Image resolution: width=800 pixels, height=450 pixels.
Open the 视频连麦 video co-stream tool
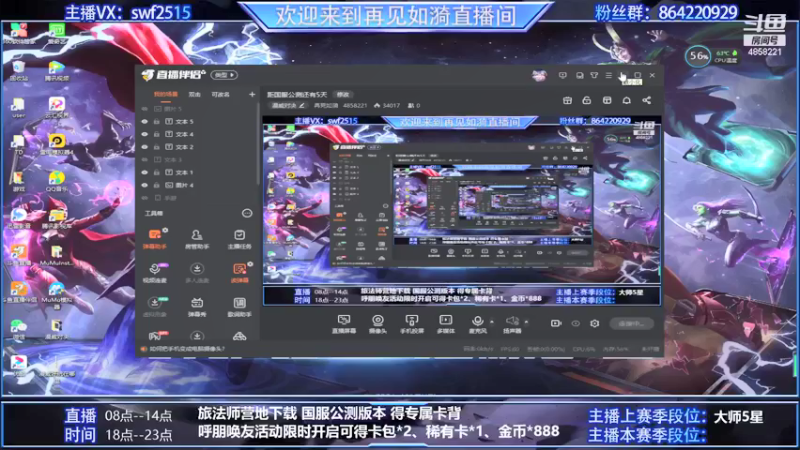pyautogui.click(x=155, y=273)
